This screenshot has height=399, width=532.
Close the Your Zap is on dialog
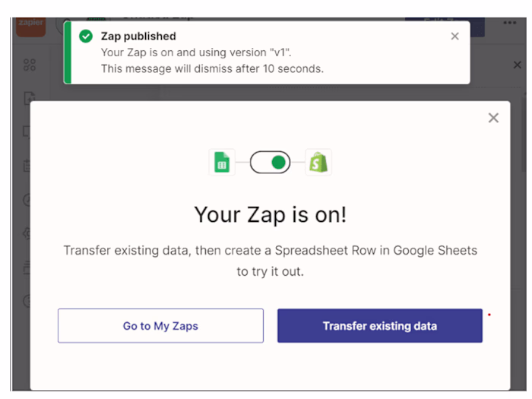[x=493, y=118]
